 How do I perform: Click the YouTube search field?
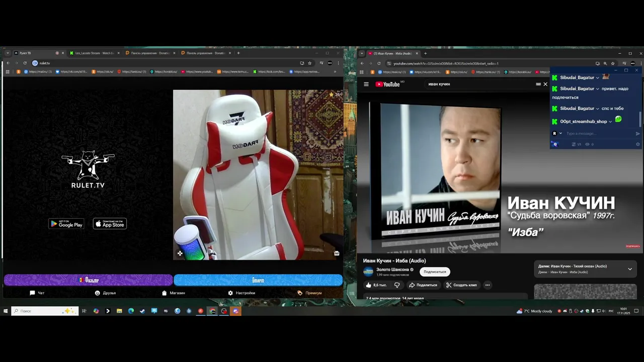[x=478, y=84]
